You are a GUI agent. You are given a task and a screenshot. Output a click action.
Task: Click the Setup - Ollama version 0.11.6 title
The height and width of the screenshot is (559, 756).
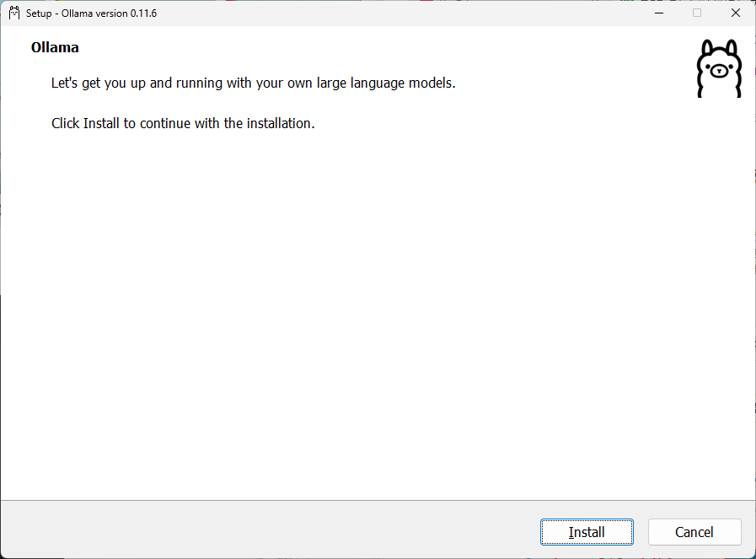click(x=91, y=13)
